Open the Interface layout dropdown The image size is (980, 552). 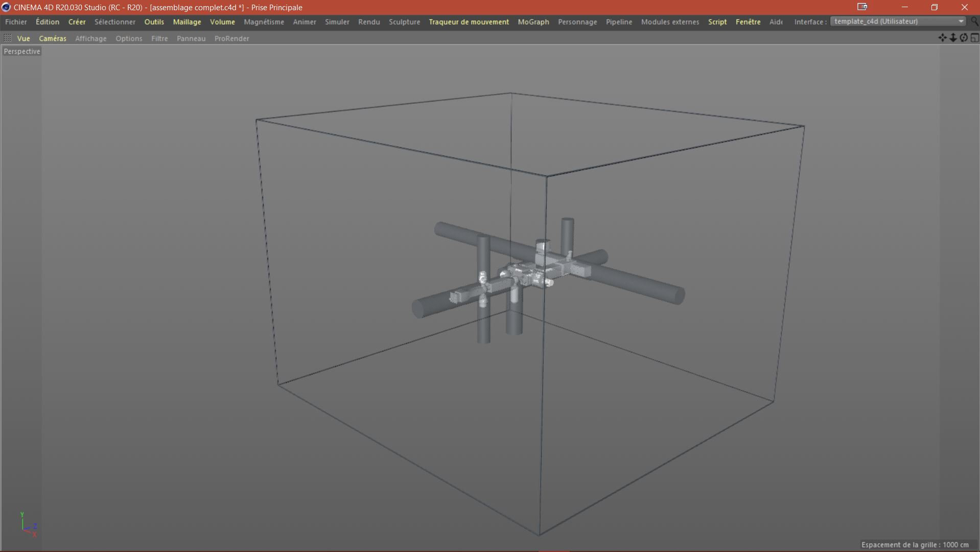coord(898,21)
